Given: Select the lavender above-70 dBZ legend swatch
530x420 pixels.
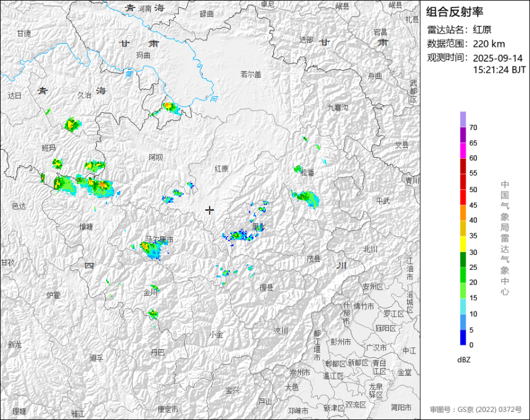Looking at the screenshot, I should tap(463, 119).
